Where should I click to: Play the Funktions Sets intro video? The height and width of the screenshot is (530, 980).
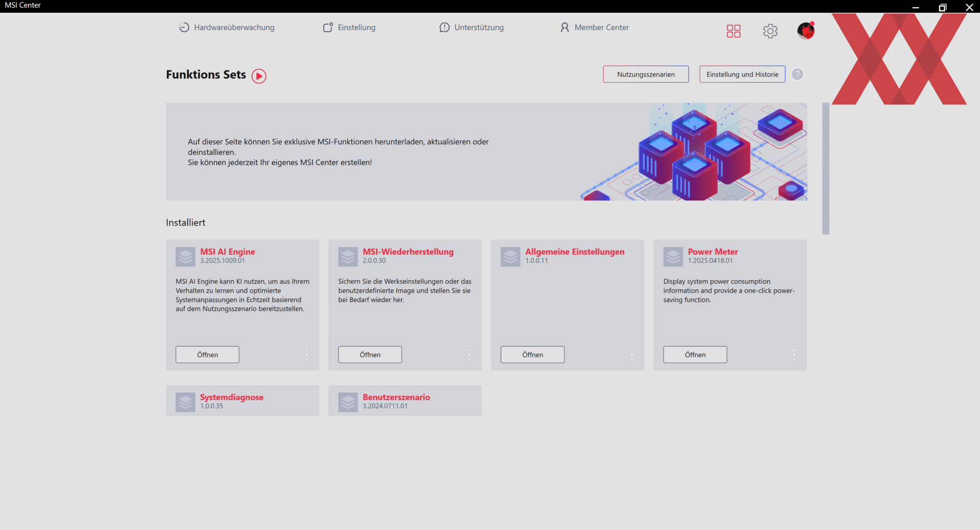(259, 76)
